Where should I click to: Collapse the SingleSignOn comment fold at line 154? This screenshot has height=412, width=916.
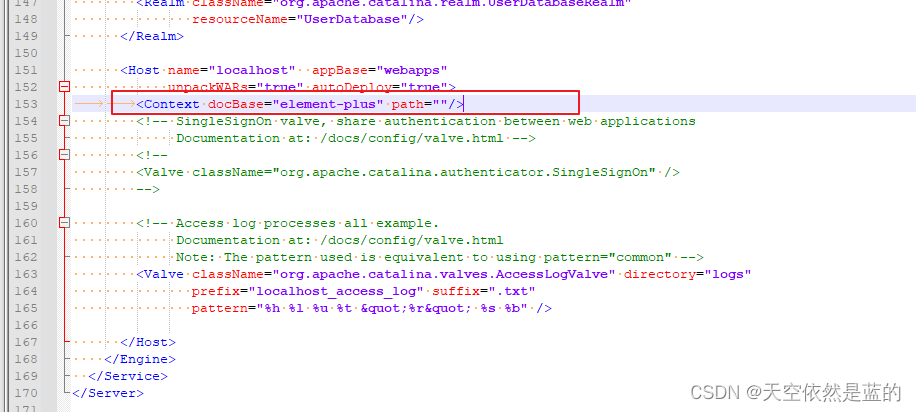[65, 121]
